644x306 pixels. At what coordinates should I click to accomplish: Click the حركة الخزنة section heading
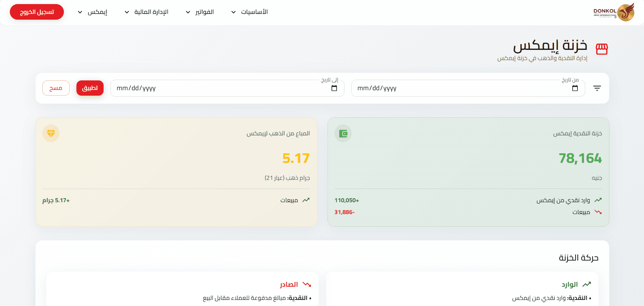pyautogui.click(x=579, y=258)
